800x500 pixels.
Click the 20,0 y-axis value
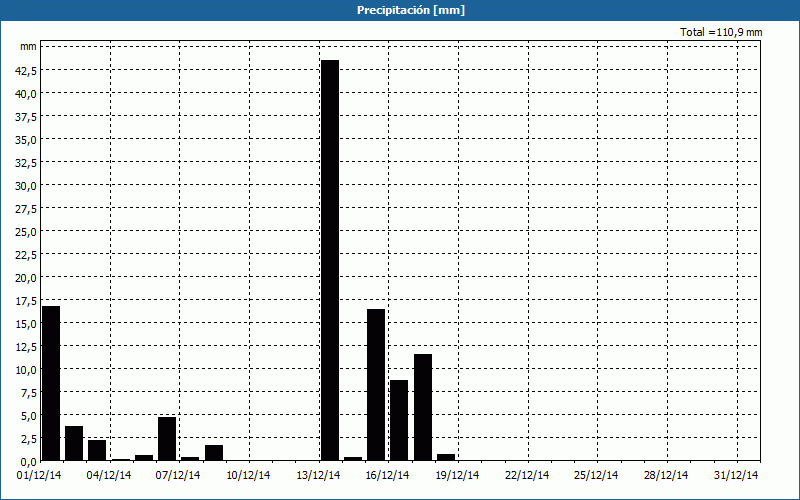click(26, 278)
